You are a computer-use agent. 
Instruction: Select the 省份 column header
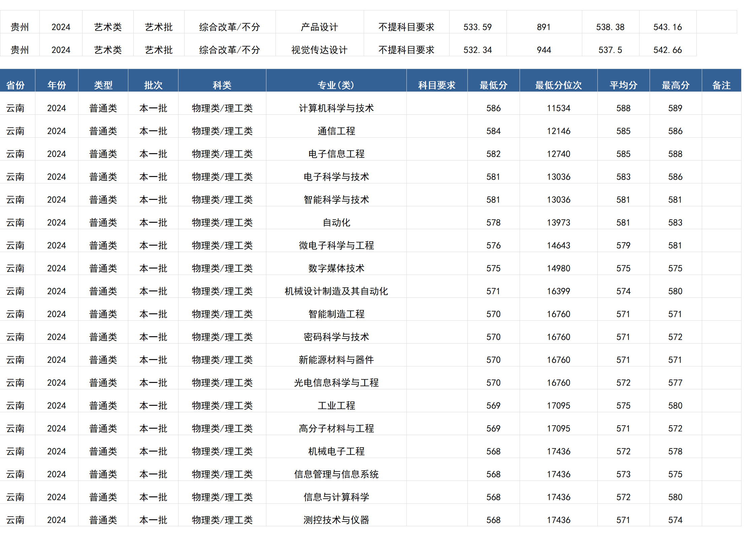[x=18, y=85]
